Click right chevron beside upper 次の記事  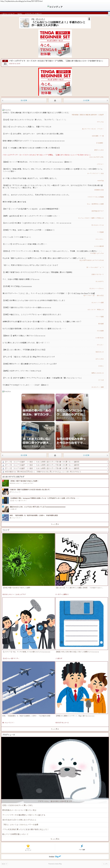pyautogui.click(x=107, y=100)
